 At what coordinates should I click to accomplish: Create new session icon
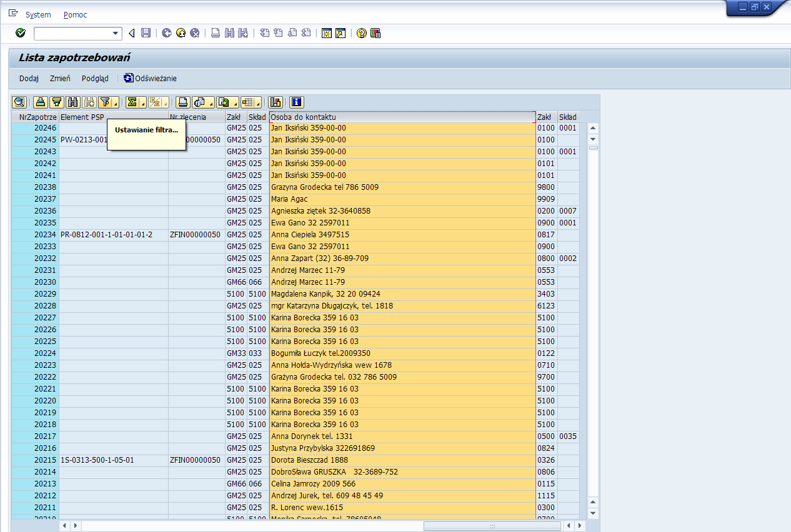327,33
